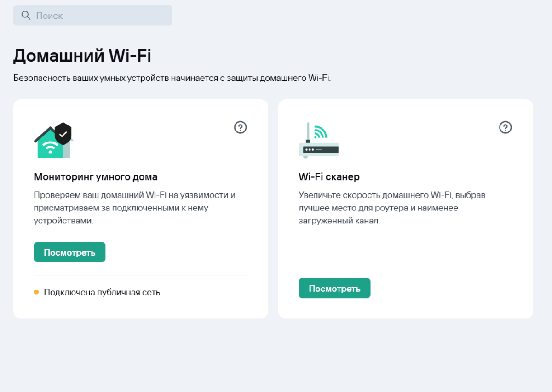Viewport: 552px width, 392px height.
Task: Click the Подключена публичная сеть status message
Action: point(102,292)
